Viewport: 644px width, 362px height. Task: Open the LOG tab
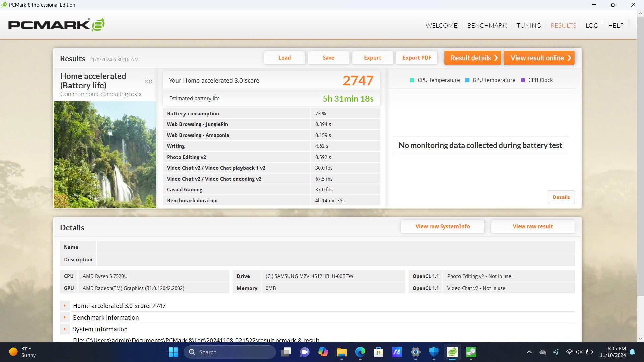592,25
